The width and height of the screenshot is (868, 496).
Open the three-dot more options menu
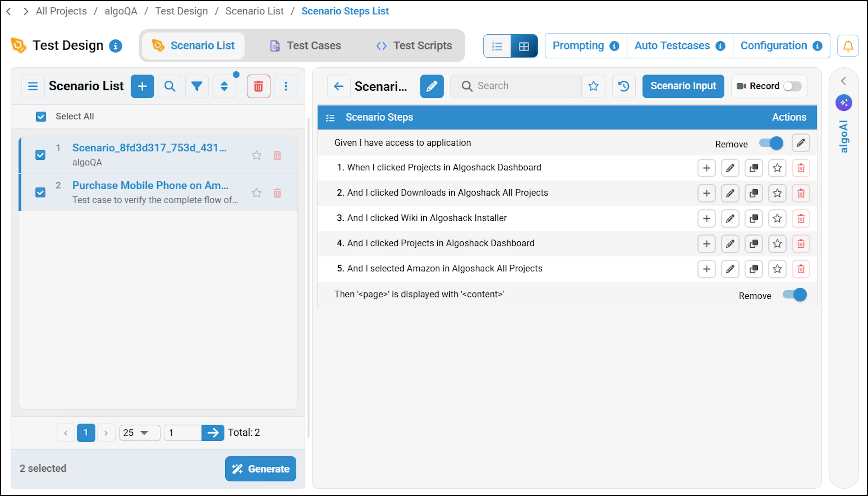click(286, 86)
